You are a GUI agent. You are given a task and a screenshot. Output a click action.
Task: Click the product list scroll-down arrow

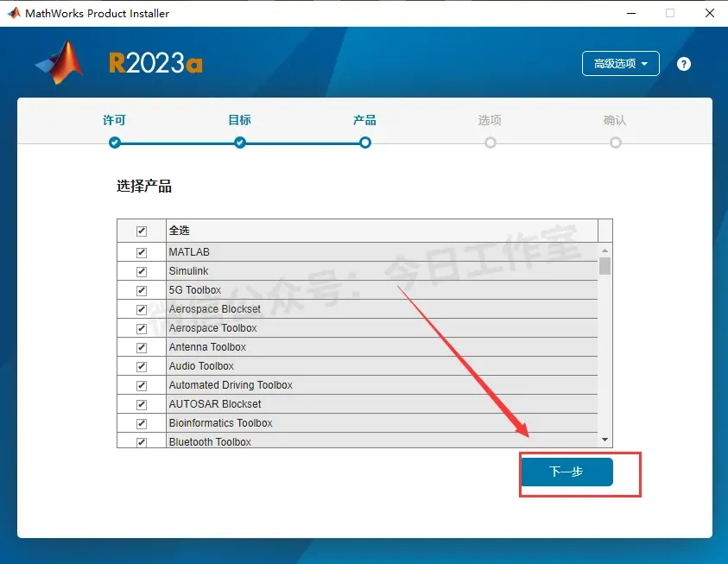coord(605,440)
